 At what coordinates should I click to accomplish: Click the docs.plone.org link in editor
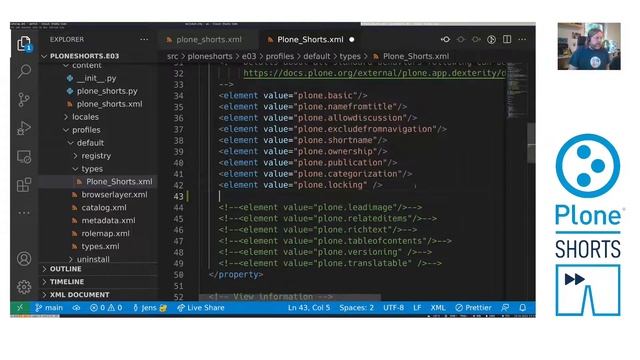pyautogui.click(x=374, y=73)
